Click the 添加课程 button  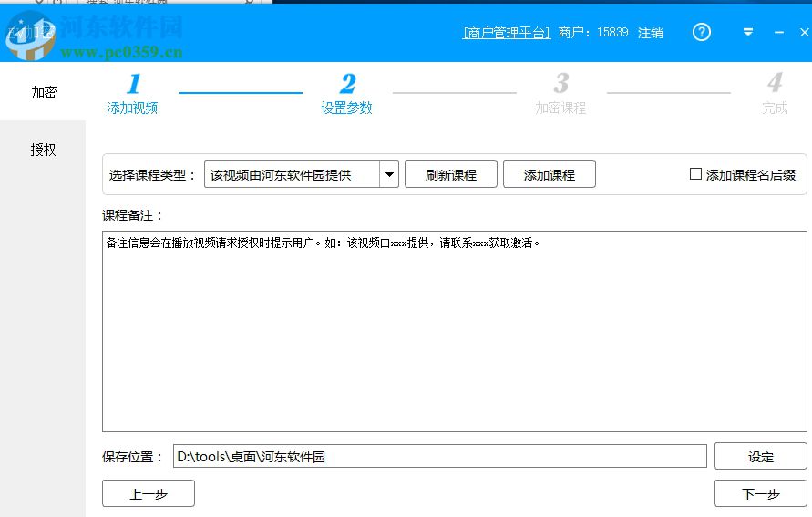click(549, 174)
